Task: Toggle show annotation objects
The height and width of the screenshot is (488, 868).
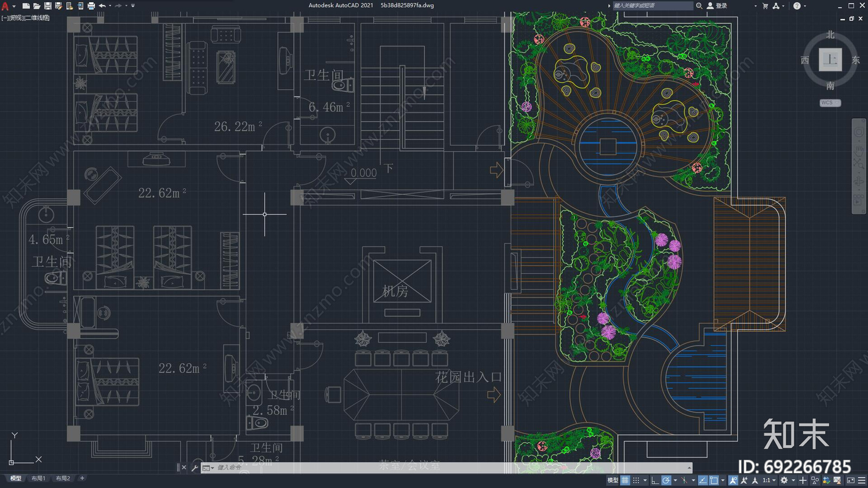Action: pyautogui.click(x=733, y=480)
